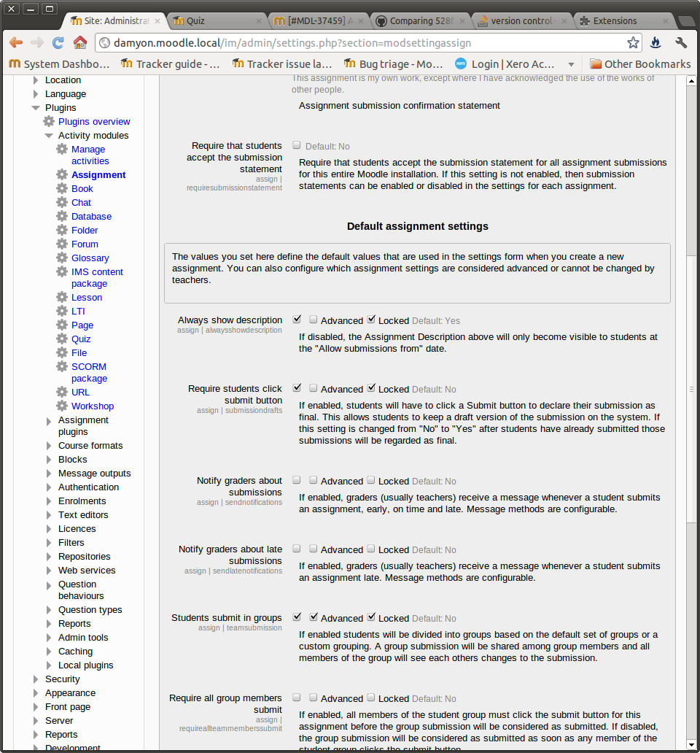Screen dimensions: 700x753
Task: Click the gear icon beside Assignment
Action: 62,174
